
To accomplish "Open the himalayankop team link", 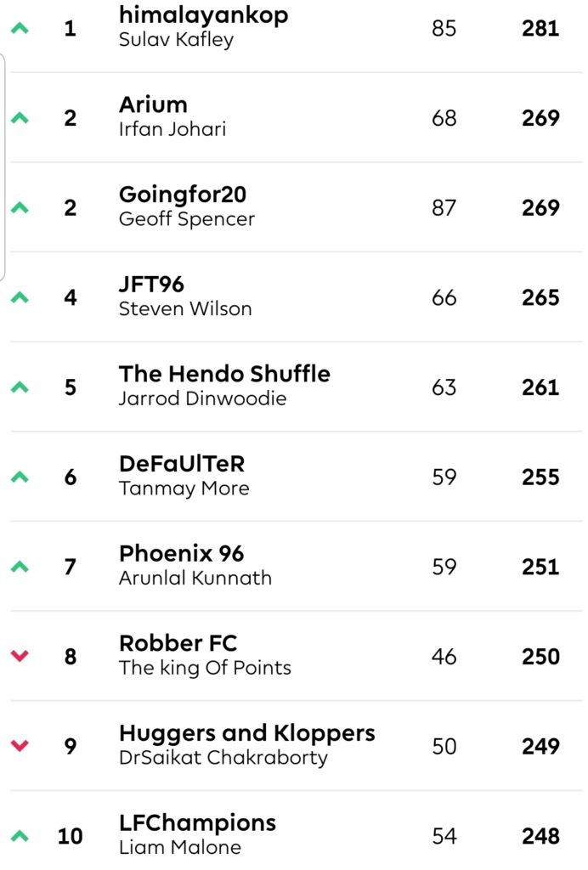I will (x=204, y=16).
